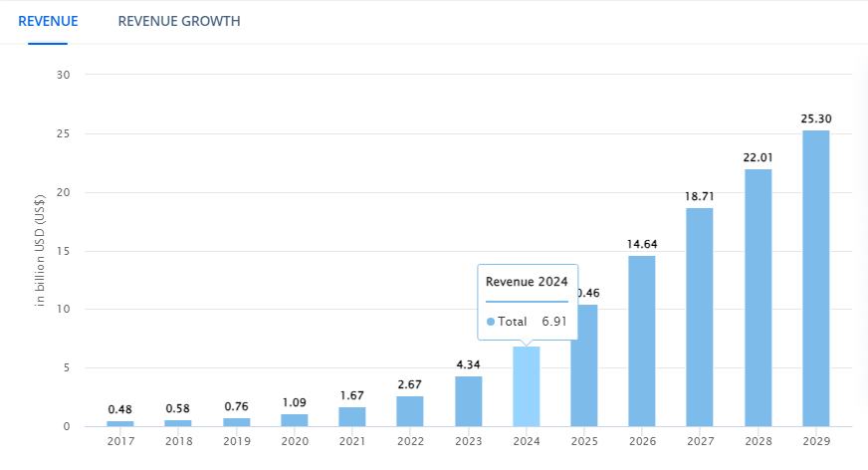Click the 22.01 value label

pyautogui.click(x=758, y=157)
